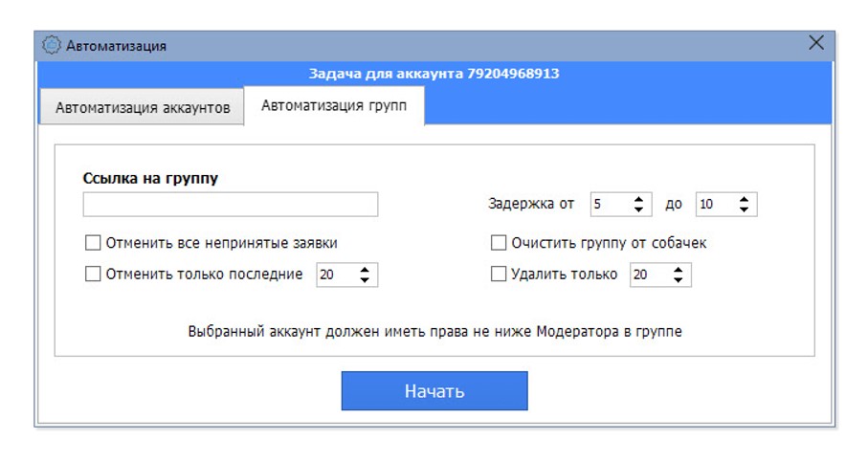Decrease the delay до value with down arrow

tap(744, 209)
